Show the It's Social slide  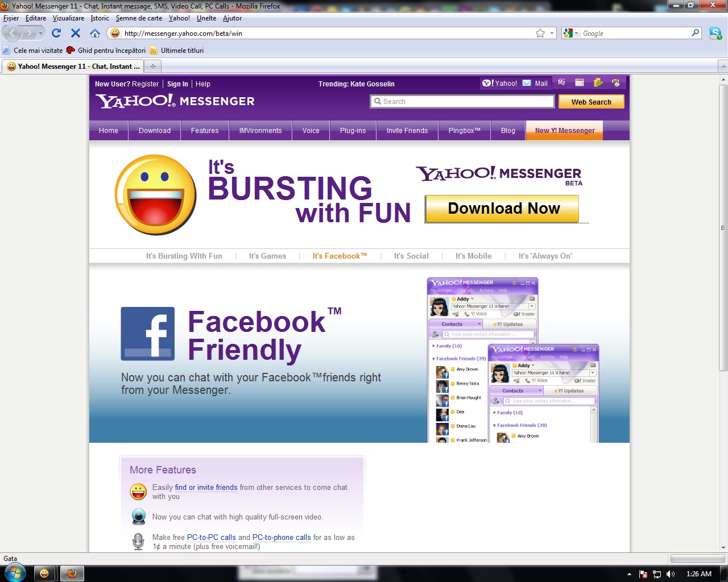coord(411,256)
